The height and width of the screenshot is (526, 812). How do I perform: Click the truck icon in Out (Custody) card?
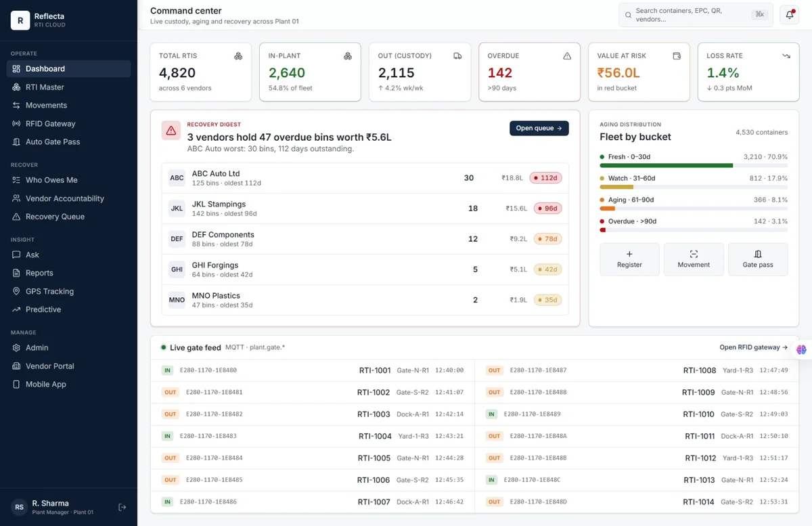point(457,56)
